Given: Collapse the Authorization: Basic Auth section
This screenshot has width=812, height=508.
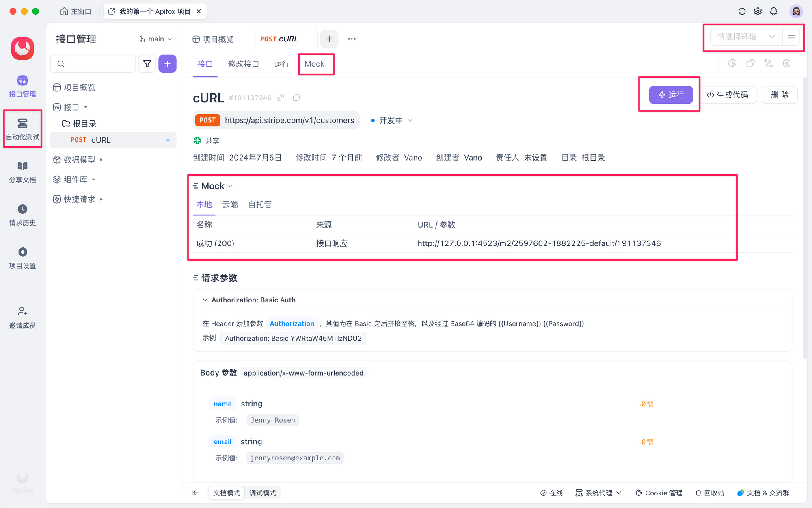Looking at the screenshot, I should [x=205, y=300].
